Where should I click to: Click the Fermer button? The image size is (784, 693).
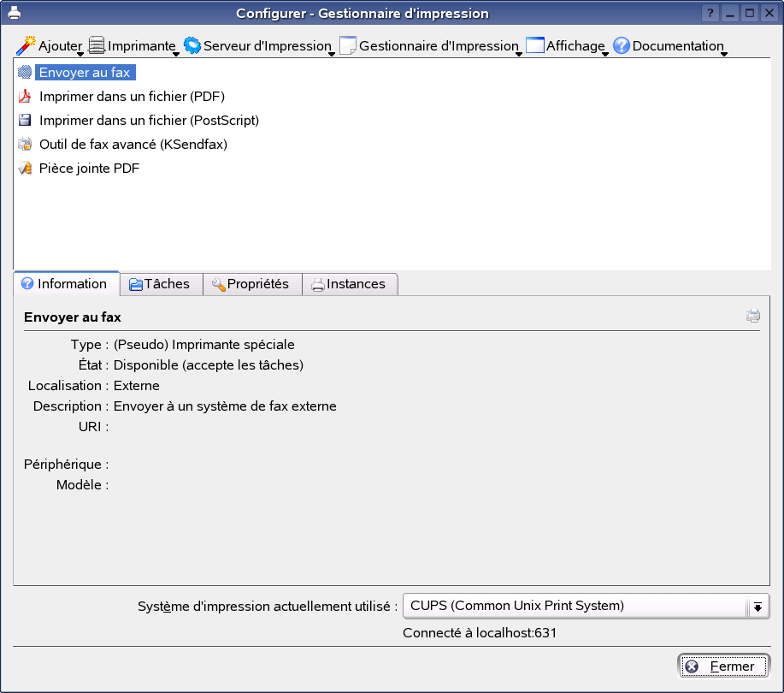tap(723, 666)
